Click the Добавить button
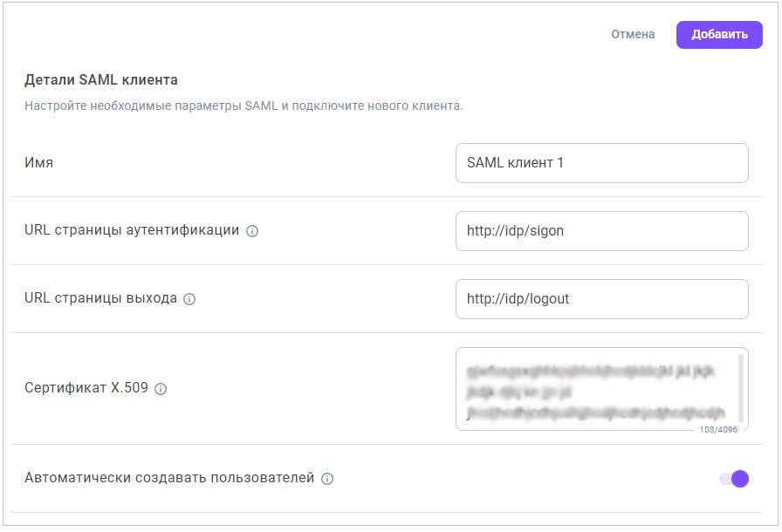Viewport: 782px width, 532px height. point(718,34)
